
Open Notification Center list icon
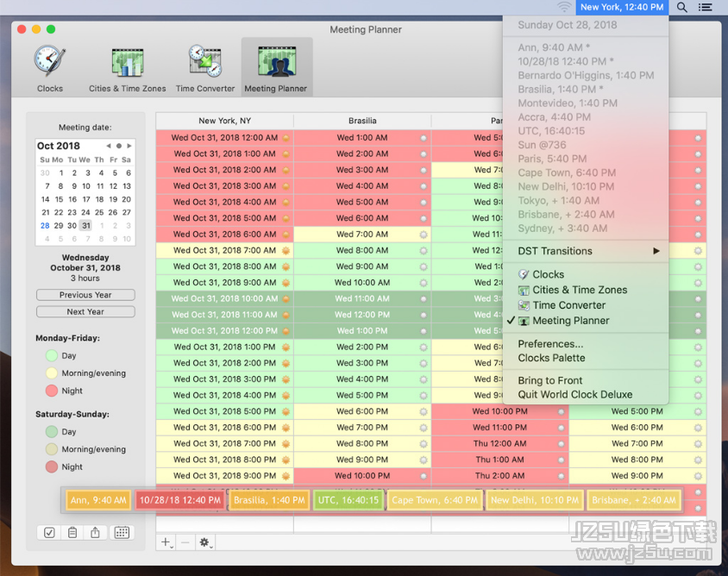point(706,7)
